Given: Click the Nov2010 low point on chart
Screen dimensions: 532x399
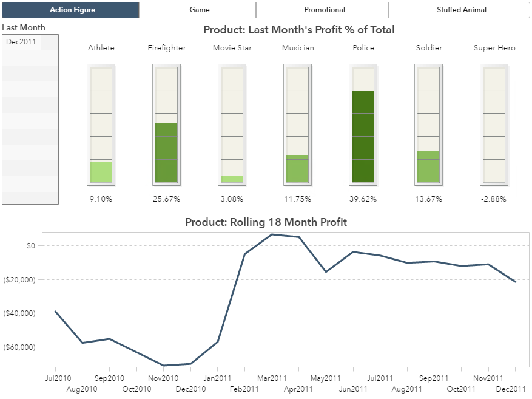Looking at the screenshot, I should (x=164, y=366).
